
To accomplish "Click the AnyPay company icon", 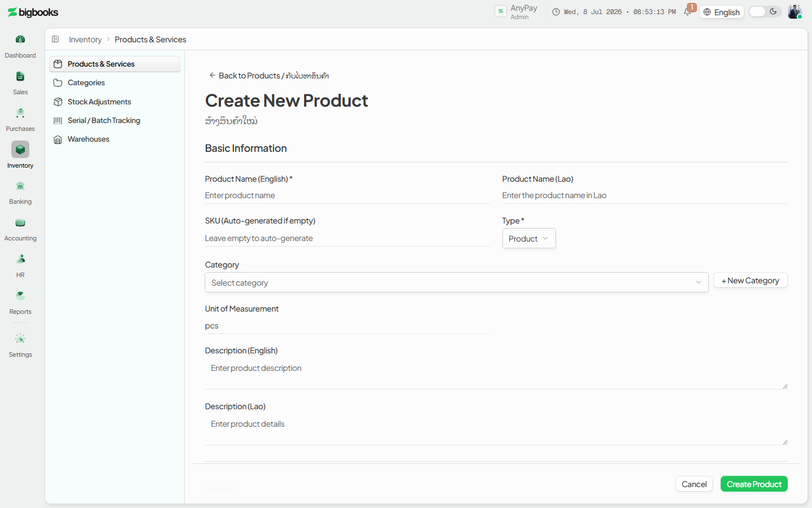I will tap(501, 11).
